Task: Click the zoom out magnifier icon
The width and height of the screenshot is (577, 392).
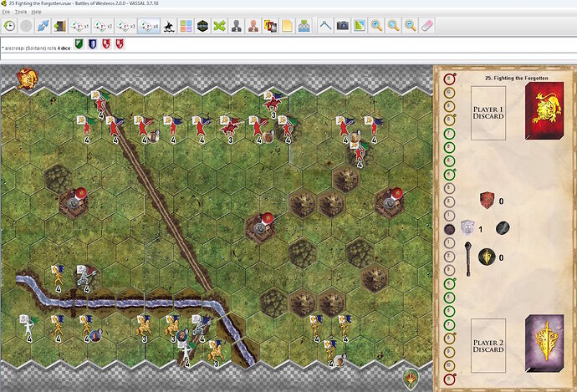Action: coord(411,26)
